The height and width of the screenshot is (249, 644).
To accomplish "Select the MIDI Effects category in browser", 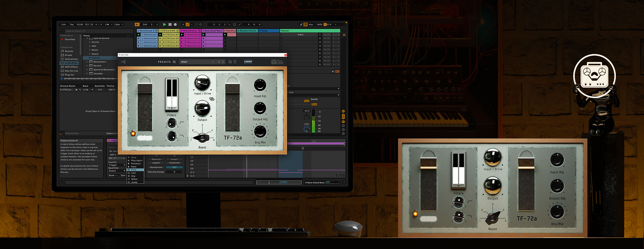I will tap(69, 67).
